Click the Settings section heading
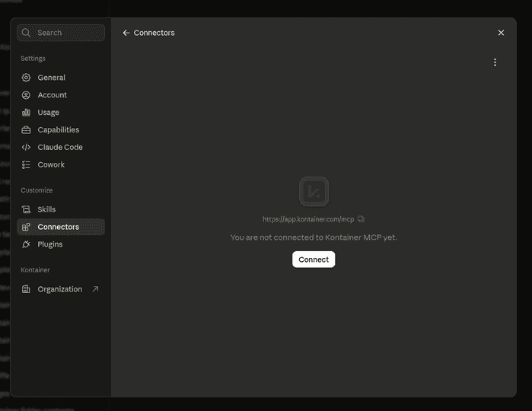 [33, 59]
